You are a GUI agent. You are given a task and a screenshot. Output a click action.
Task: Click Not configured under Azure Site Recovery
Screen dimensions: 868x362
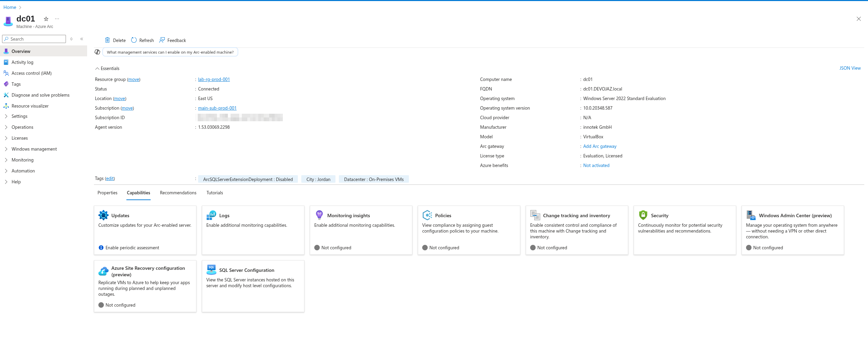point(120,305)
